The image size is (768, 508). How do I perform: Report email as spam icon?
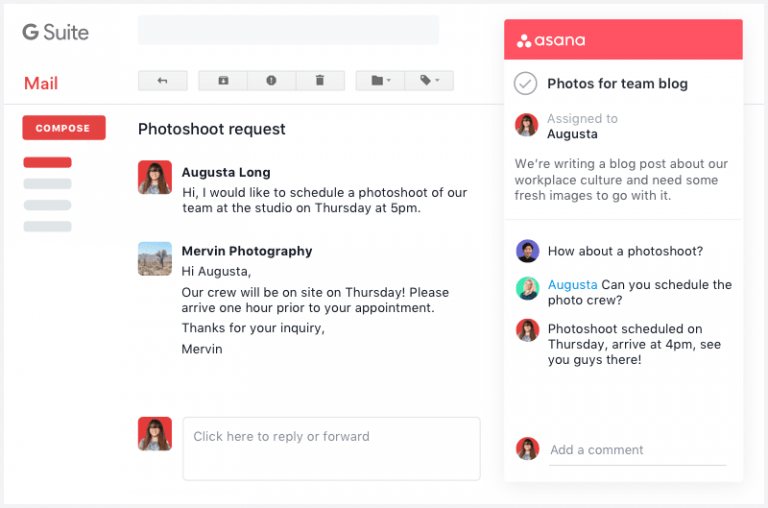point(271,80)
